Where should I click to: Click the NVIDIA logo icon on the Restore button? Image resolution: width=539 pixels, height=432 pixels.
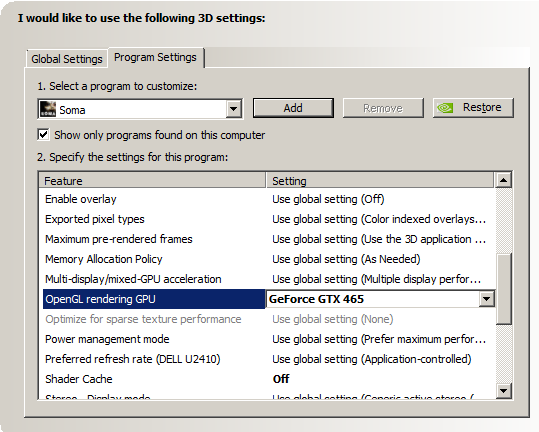tap(444, 108)
